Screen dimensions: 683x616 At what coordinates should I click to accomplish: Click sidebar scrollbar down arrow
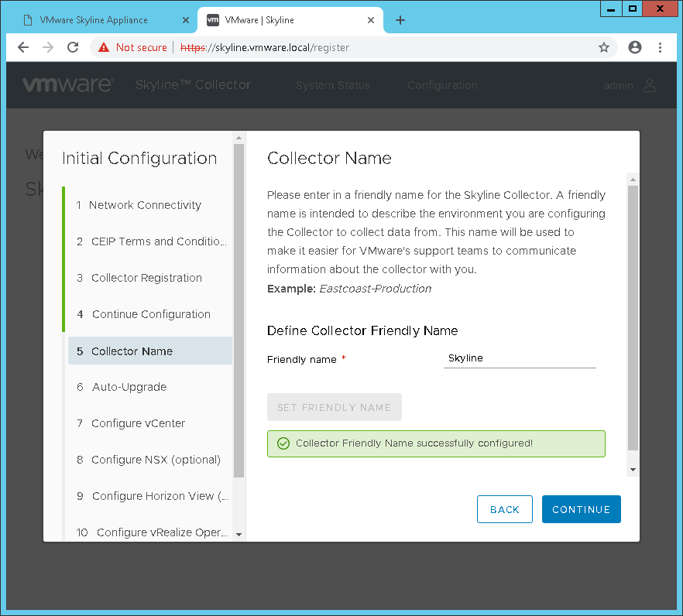[239, 535]
